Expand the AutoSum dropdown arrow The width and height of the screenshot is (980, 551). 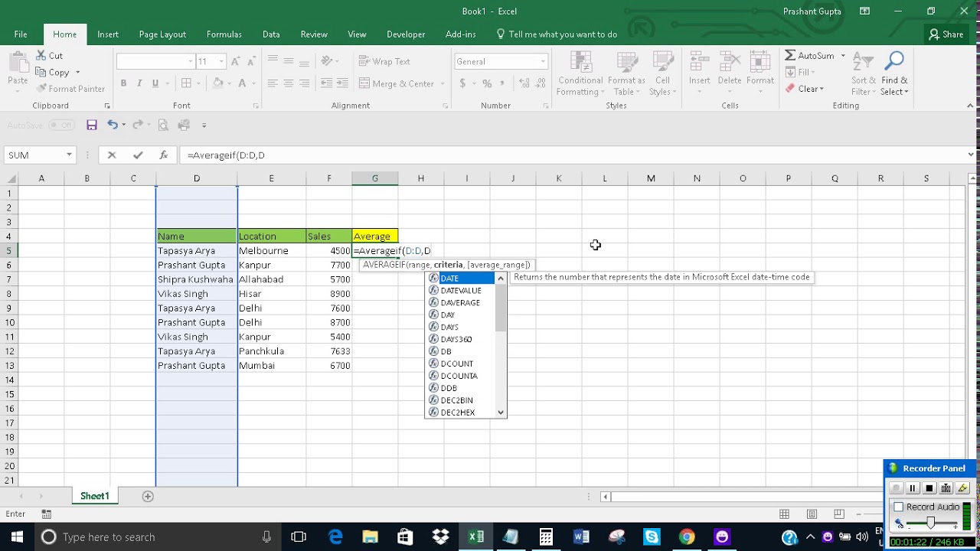coord(843,56)
